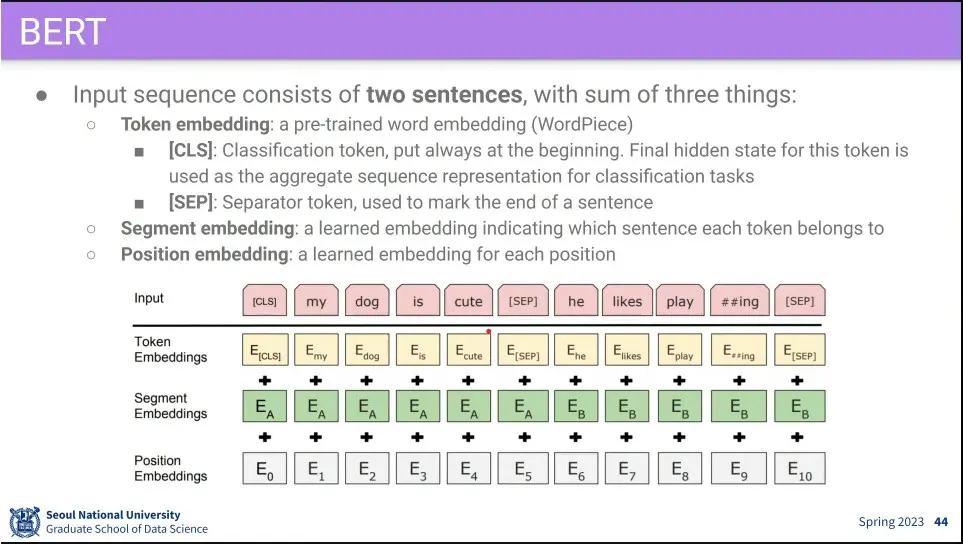Click the "Position Embeddings" row label
This screenshot has height=544, width=963.
point(170,468)
